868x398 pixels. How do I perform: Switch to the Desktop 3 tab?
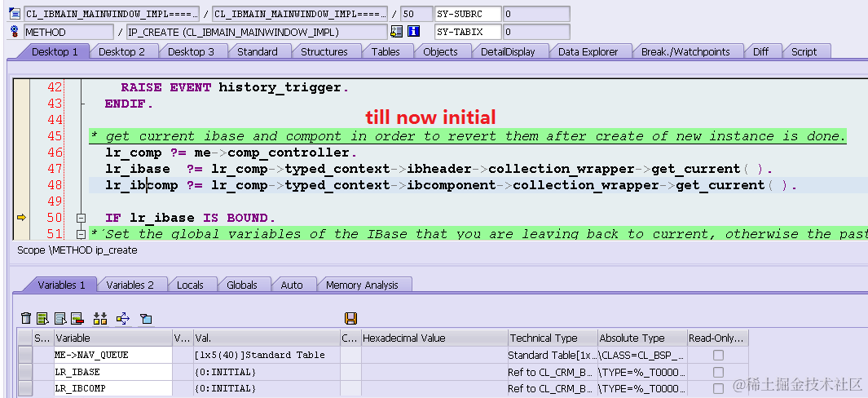(x=191, y=51)
